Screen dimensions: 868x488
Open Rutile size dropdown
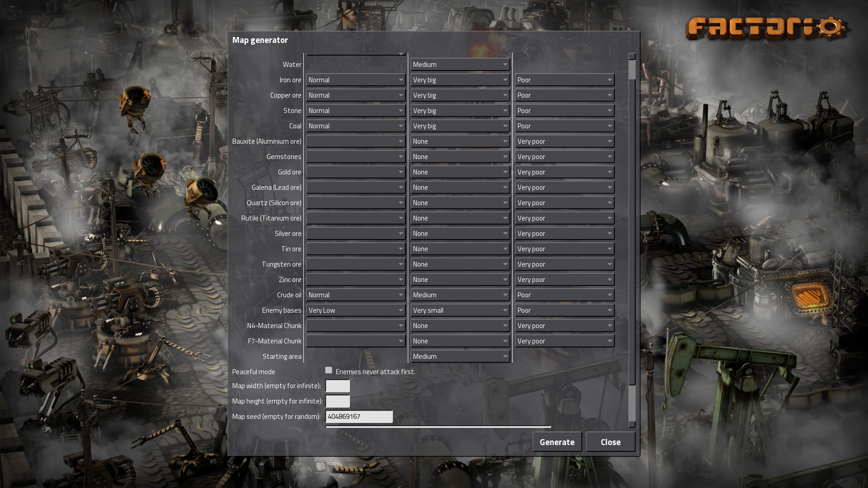[x=460, y=218]
